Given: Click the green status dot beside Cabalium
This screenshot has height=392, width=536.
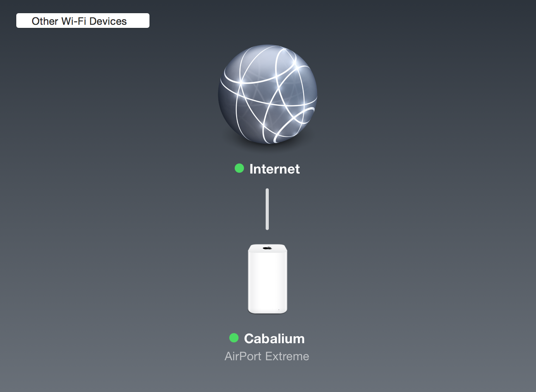Looking at the screenshot, I should pos(234,338).
